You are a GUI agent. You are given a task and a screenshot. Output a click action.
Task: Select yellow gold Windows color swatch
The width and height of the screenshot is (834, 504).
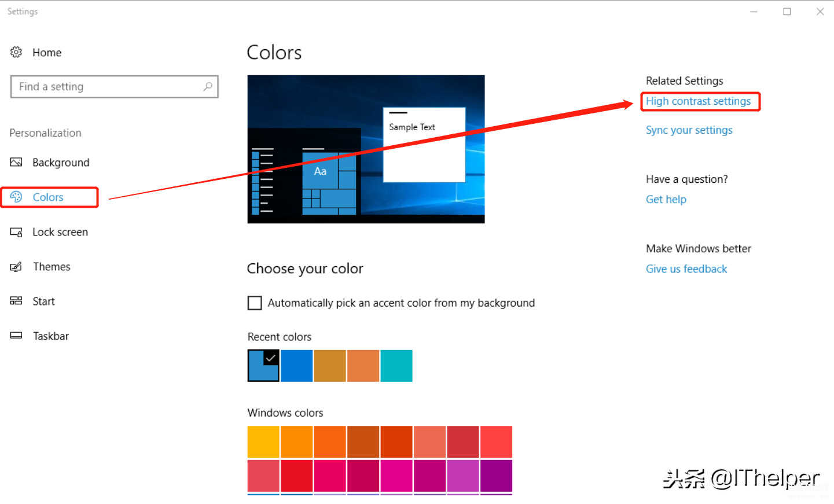click(x=263, y=442)
